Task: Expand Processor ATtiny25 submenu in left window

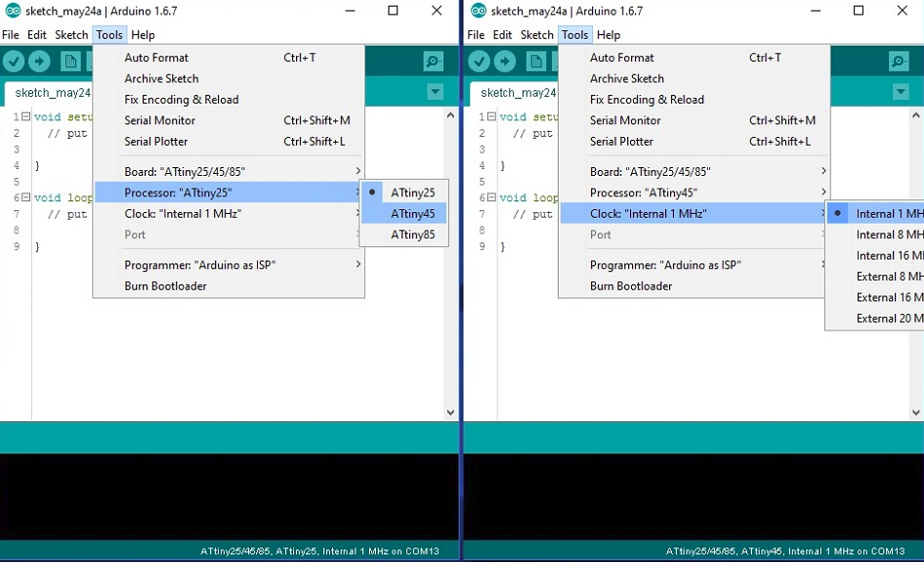Action: coord(228,193)
